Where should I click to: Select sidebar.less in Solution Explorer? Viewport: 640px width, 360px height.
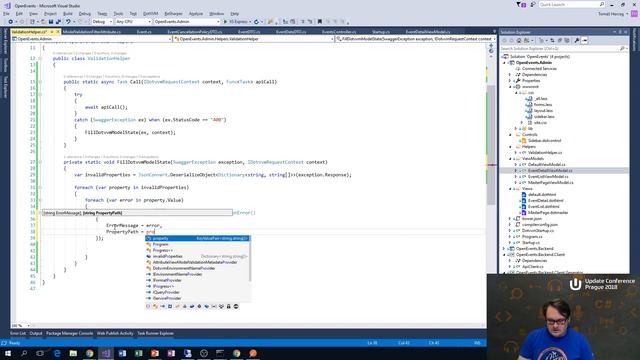544,117
